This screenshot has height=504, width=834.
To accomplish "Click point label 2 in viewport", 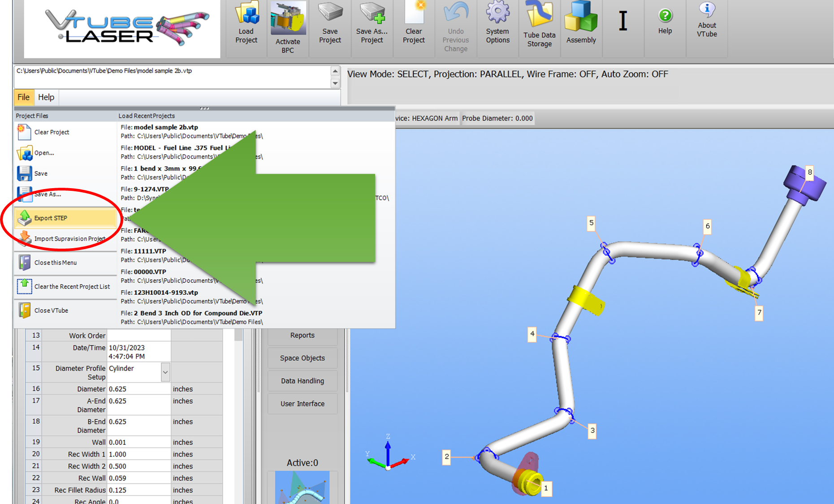I will (446, 457).
